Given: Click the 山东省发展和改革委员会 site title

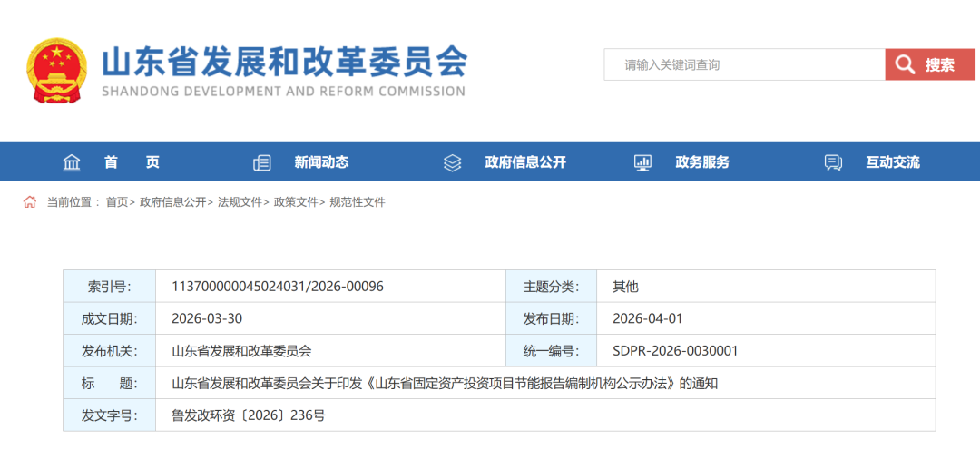Looking at the screenshot, I should pyautogui.click(x=284, y=62).
